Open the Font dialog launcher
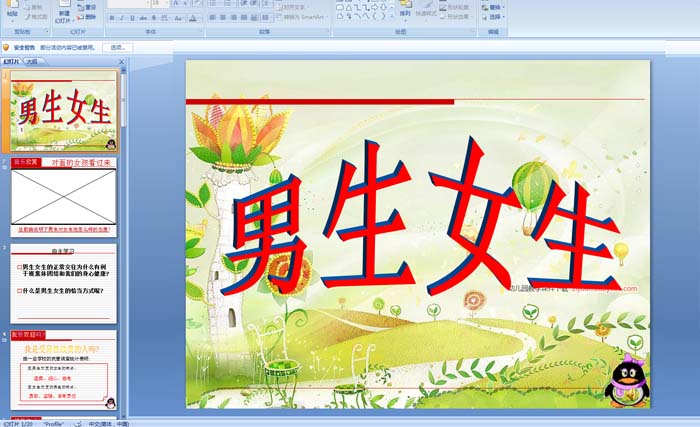This screenshot has height=427, width=700. pyautogui.click(x=201, y=32)
